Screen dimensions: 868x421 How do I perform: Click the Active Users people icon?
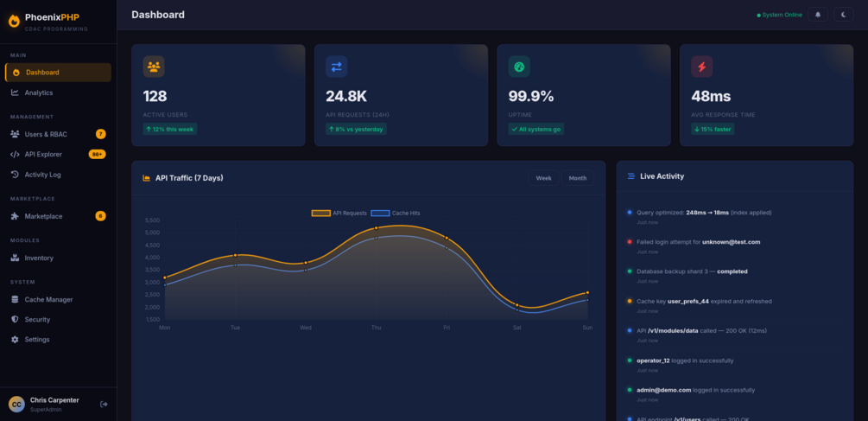tap(154, 67)
